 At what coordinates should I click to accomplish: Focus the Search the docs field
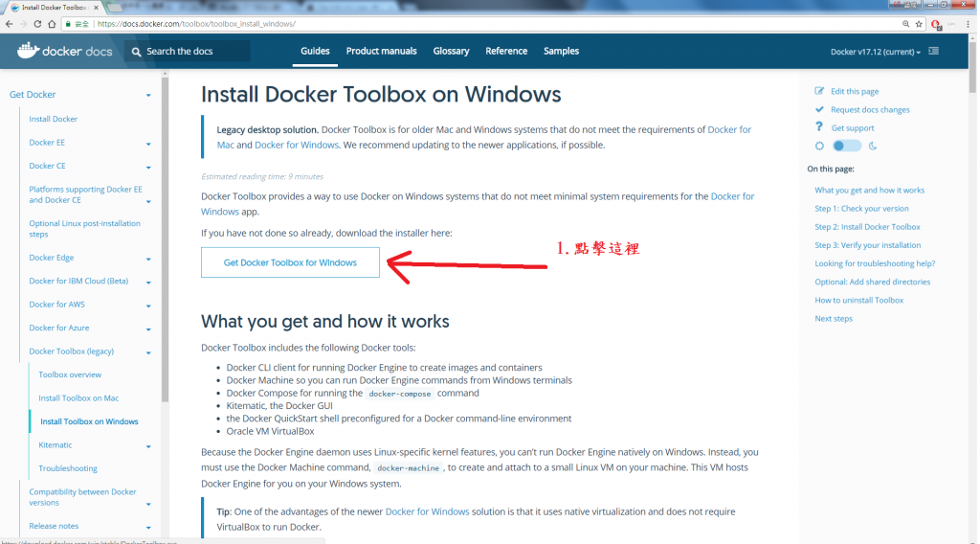pos(189,52)
